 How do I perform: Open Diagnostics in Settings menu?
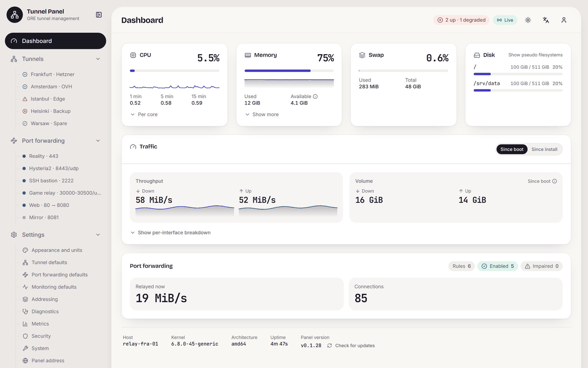(x=45, y=312)
